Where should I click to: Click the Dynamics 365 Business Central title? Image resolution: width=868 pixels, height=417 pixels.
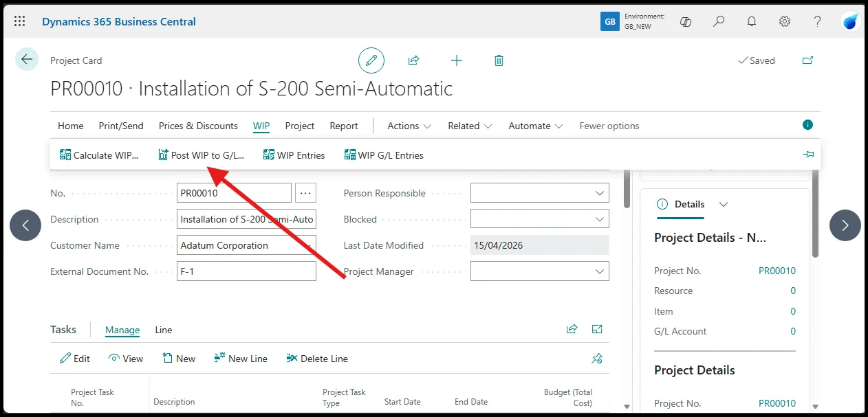click(x=119, y=21)
